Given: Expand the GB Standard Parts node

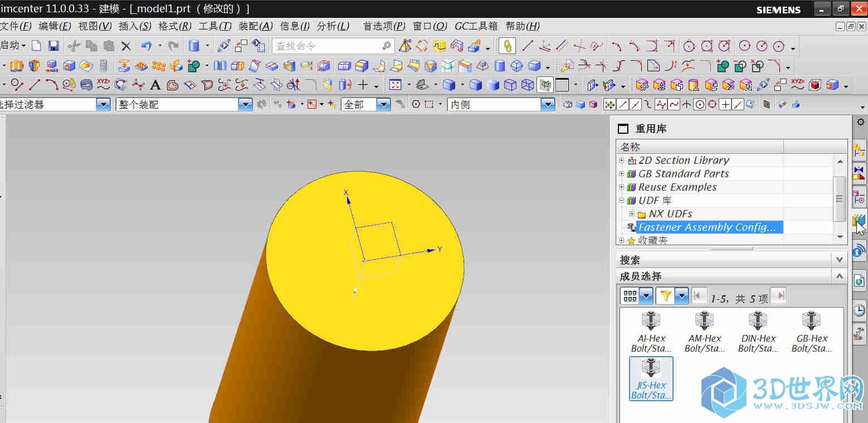Looking at the screenshot, I should click(x=622, y=174).
